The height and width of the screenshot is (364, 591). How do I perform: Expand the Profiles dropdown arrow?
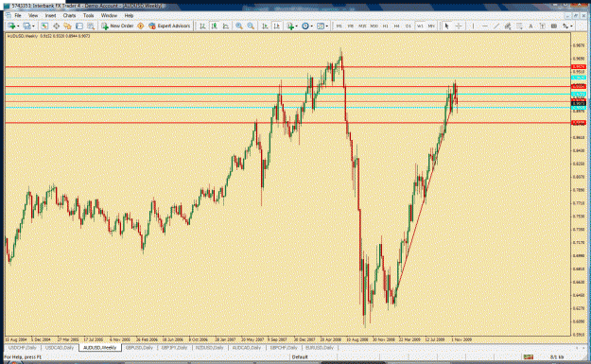(x=33, y=26)
